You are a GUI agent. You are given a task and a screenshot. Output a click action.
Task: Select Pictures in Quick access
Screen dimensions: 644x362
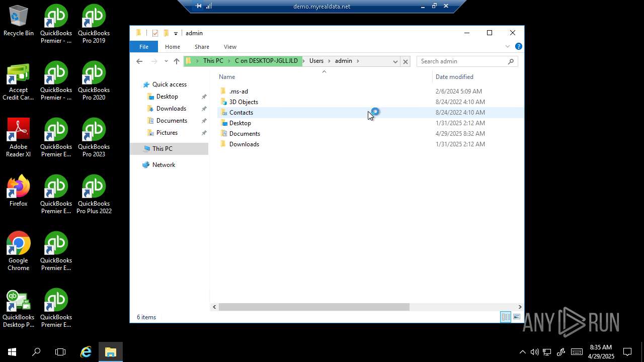[x=167, y=133]
